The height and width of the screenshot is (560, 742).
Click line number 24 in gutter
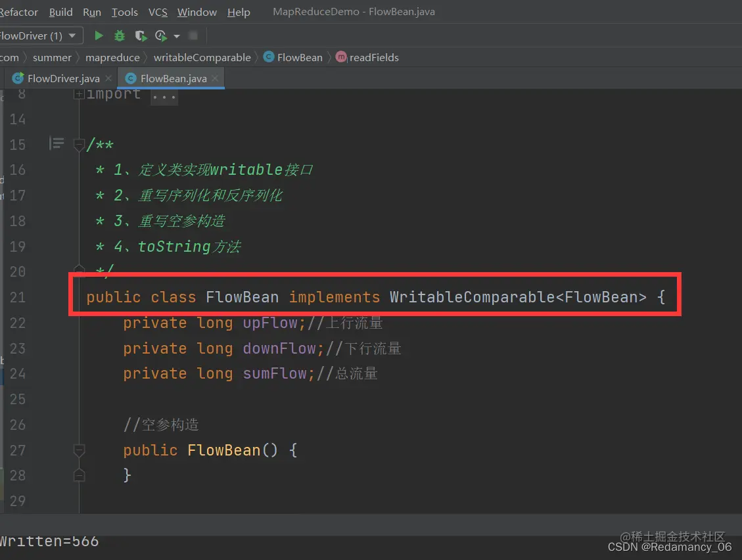[18, 374]
